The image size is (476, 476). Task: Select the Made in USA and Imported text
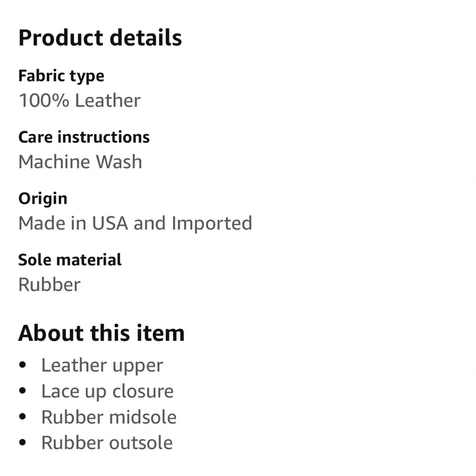(x=135, y=223)
